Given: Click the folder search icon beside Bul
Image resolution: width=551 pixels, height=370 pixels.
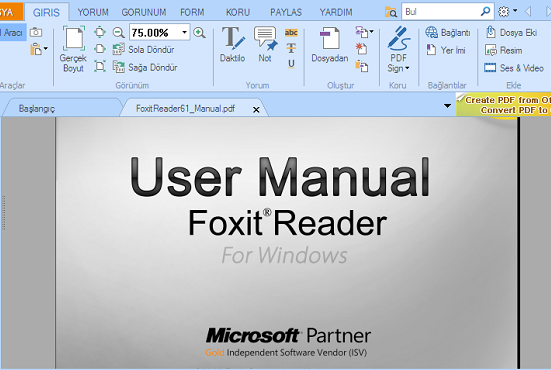Looking at the screenshot, I should [391, 12].
